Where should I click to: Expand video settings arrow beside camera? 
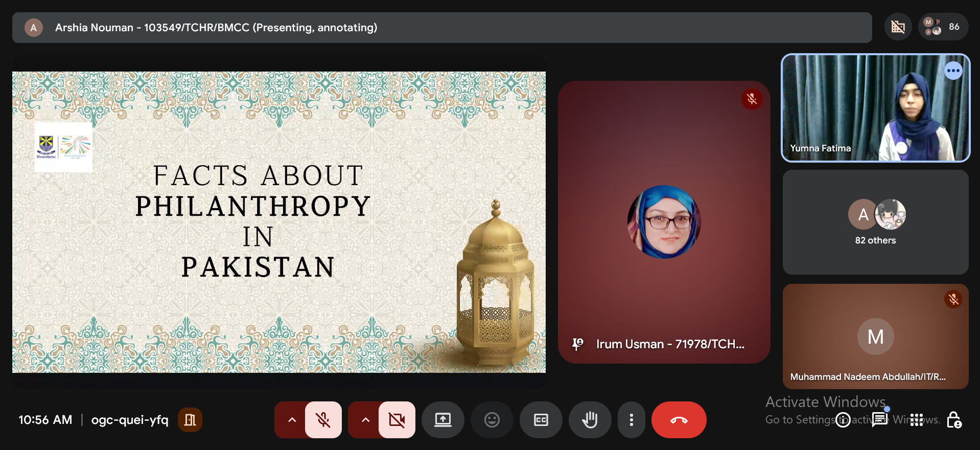pyautogui.click(x=365, y=420)
